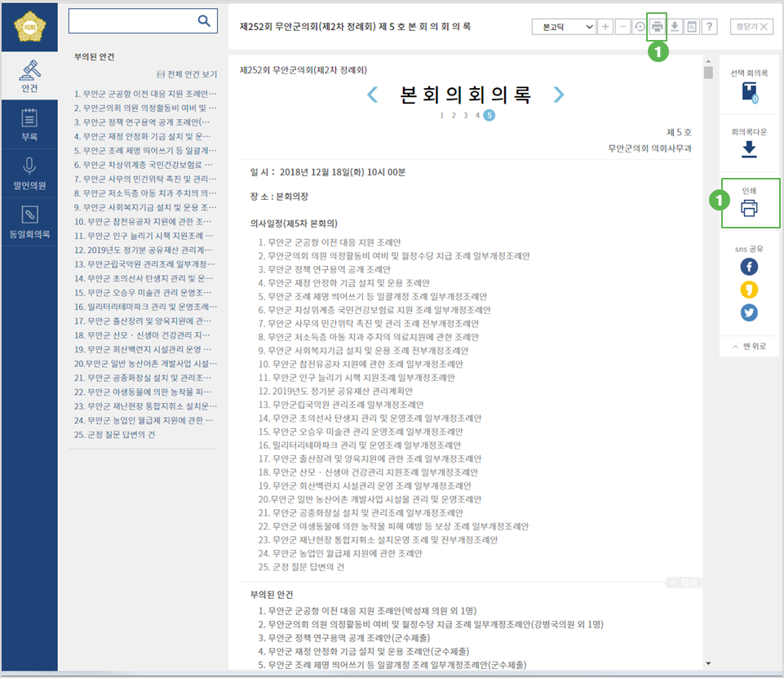The image size is (784, 678).
Task: Open sidebar item 4. 무안군 재정 안정화 기금
Action: pos(143,136)
